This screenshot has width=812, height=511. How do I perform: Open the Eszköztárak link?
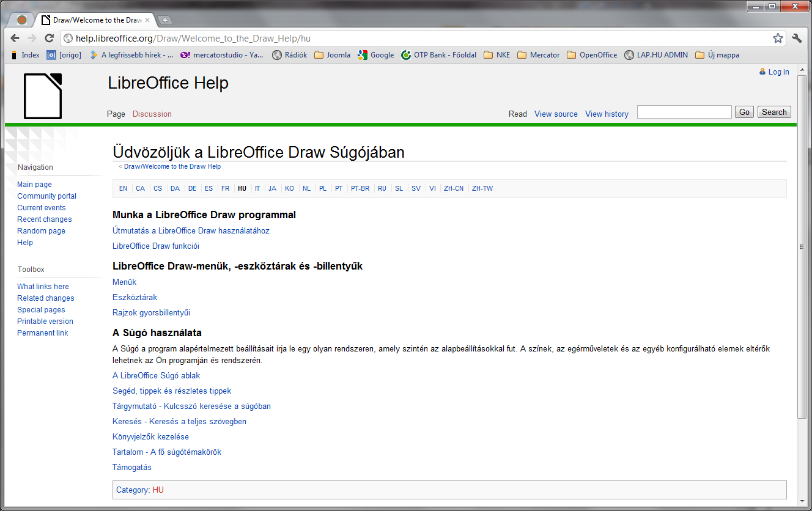(x=135, y=298)
